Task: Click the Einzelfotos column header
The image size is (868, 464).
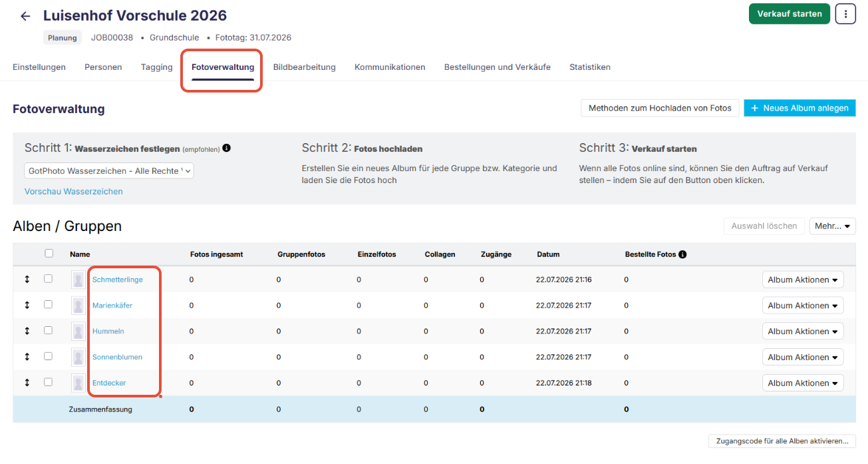Action: (x=376, y=254)
